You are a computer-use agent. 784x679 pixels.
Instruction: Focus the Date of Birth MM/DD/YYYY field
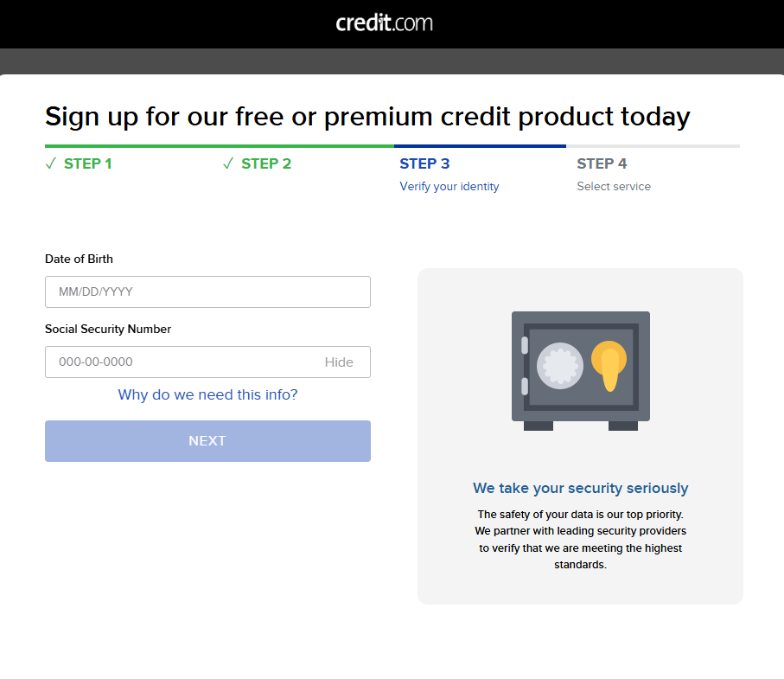pos(207,292)
